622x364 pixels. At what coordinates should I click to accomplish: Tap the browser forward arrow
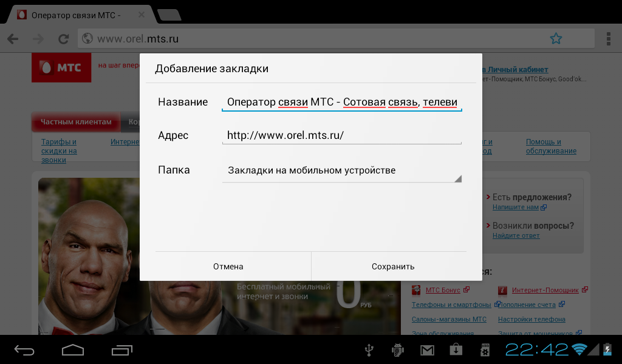point(38,39)
